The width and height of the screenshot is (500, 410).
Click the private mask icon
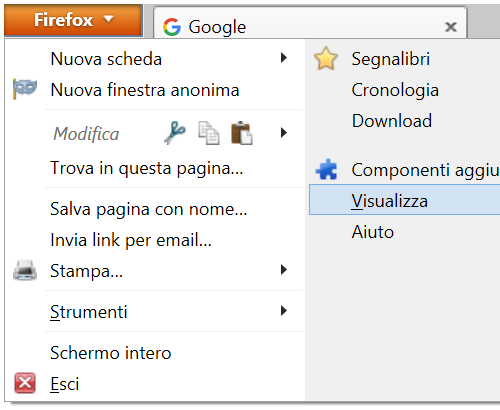(25, 89)
